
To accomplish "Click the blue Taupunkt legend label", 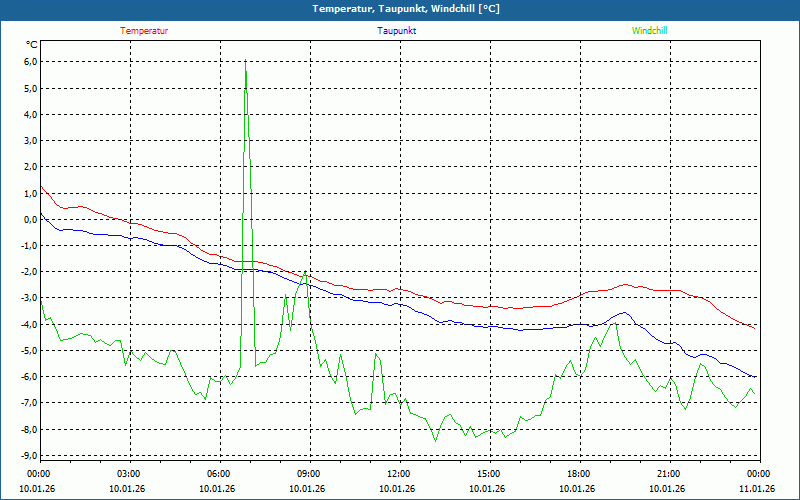I will (x=397, y=30).
